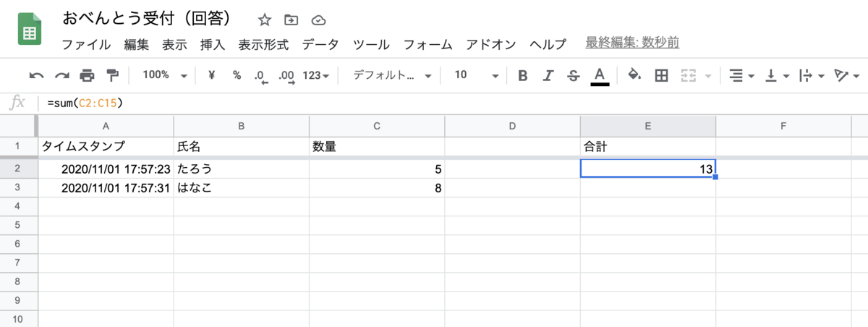Open the text wrapping dropdown
The height and width of the screenshot is (327, 868).
812,75
